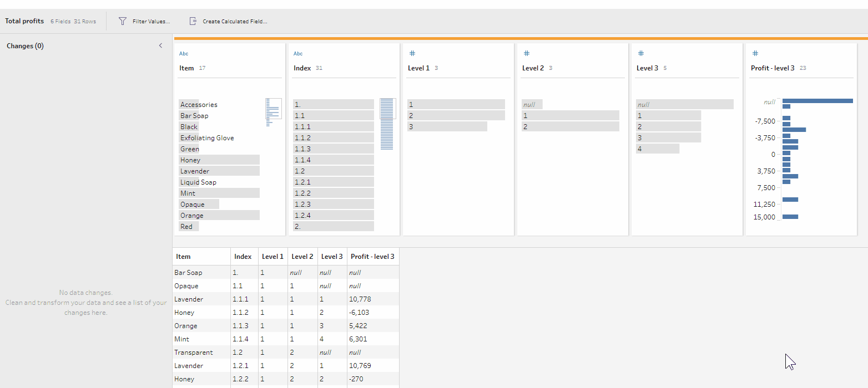The height and width of the screenshot is (388, 868).
Task: Select null value in Level 2 card
Action: coord(532,104)
